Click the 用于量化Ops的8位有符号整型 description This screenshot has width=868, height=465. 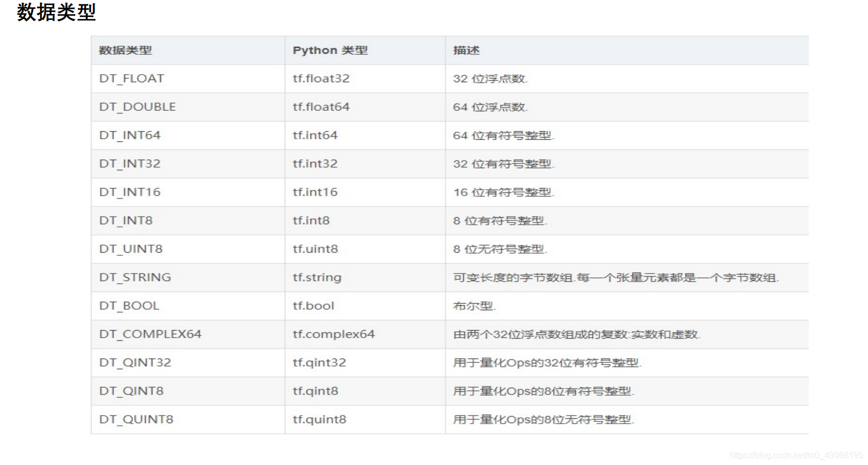point(544,391)
